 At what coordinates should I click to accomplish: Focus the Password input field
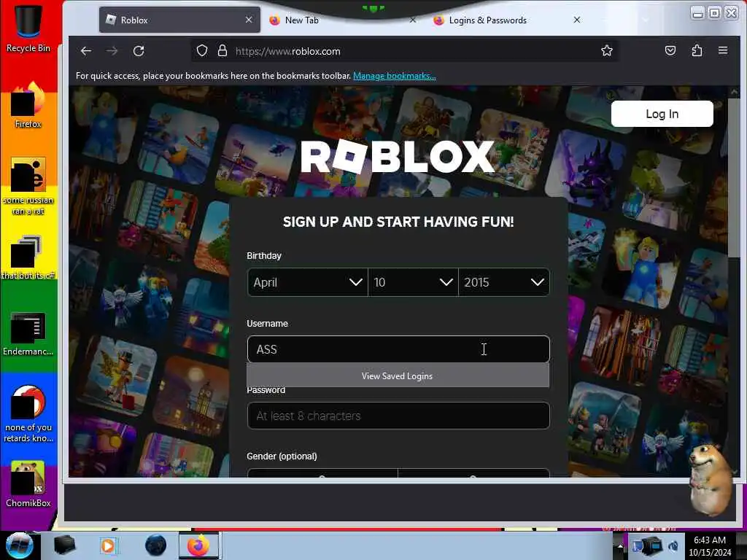point(398,416)
